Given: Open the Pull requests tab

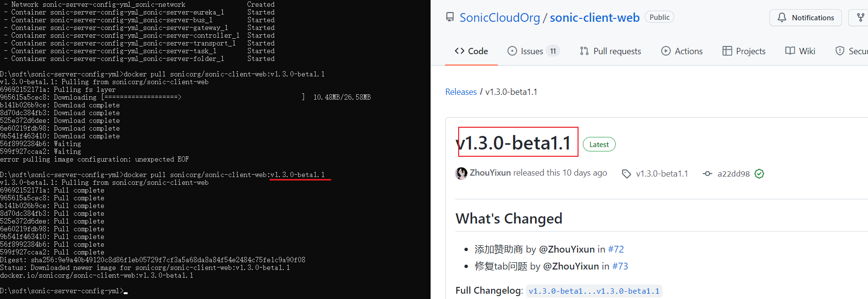Looking at the screenshot, I should point(610,51).
